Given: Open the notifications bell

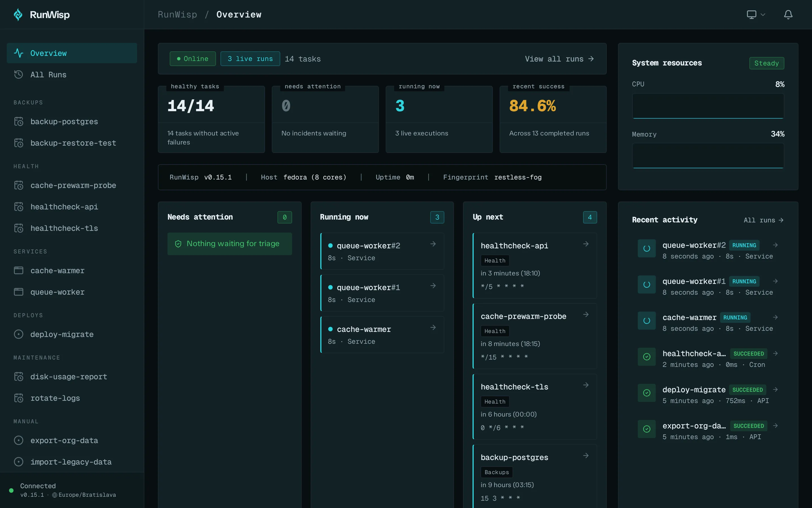Looking at the screenshot, I should (788, 14).
